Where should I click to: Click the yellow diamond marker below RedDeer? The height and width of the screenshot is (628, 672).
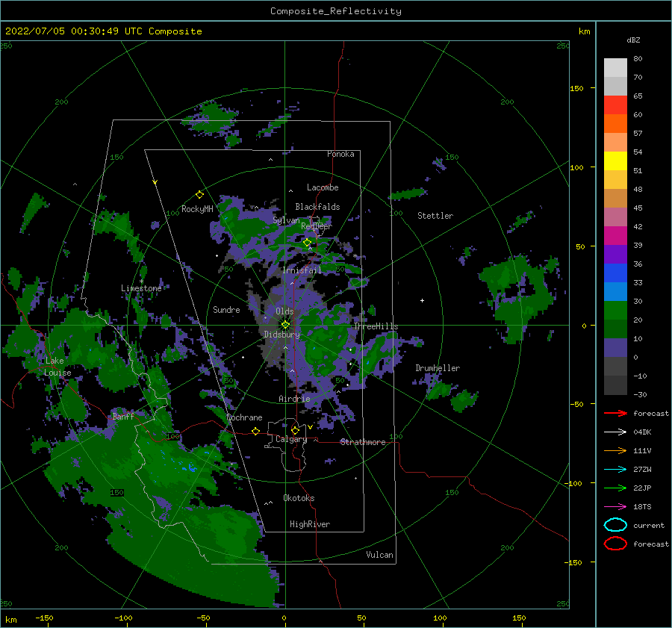click(x=307, y=243)
